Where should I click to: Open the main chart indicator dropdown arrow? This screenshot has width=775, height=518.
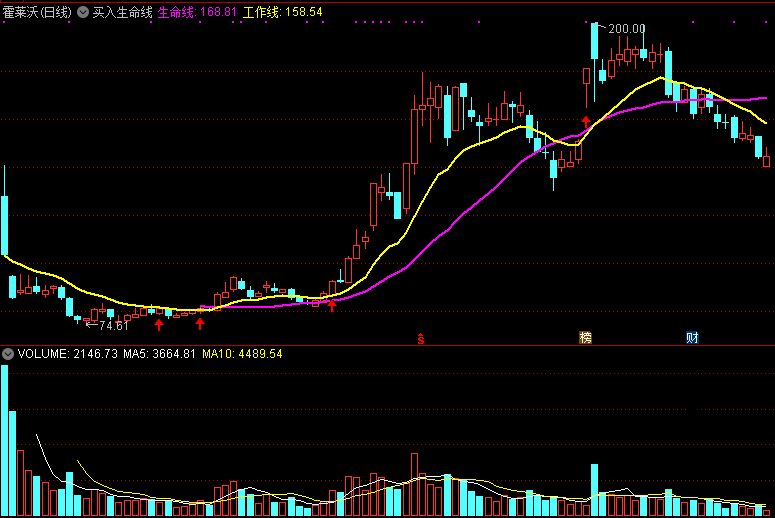tap(83, 12)
